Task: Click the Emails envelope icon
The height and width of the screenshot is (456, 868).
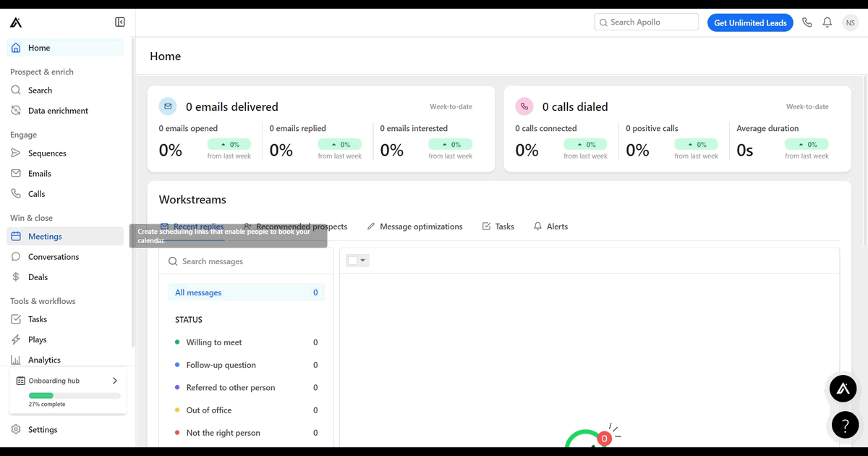Action: (x=16, y=174)
